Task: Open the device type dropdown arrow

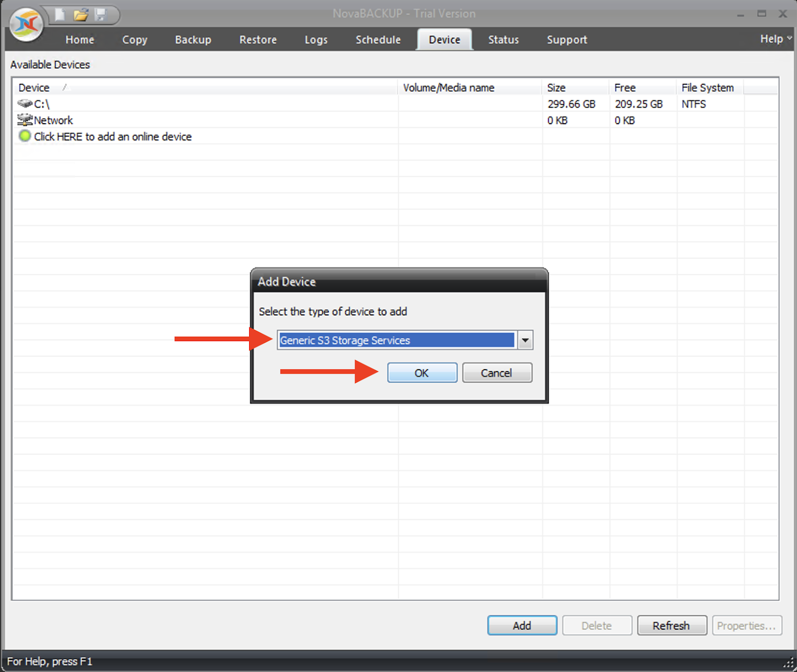Action: click(525, 340)
